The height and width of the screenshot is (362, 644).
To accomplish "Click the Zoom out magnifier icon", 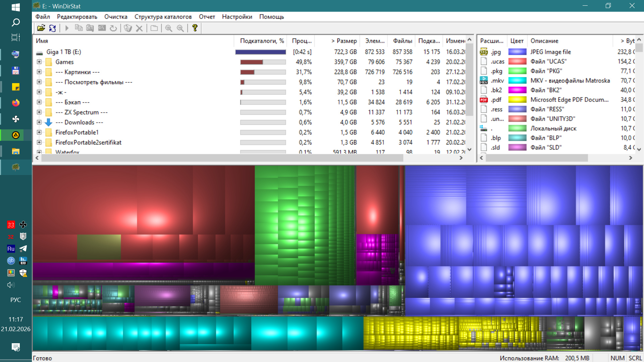I will pos(180,28).
